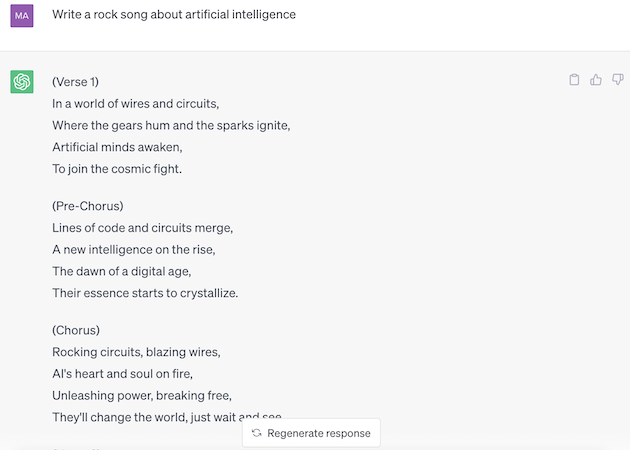630x450 pixels.
Task: Click the user prompt about a rock song
Action: 174,14
